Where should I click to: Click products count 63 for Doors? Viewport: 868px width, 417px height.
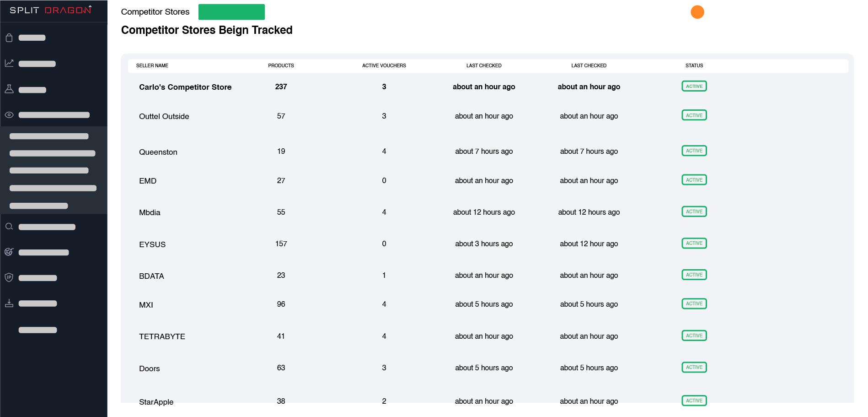pyautogui.click(x=281, y=368)
